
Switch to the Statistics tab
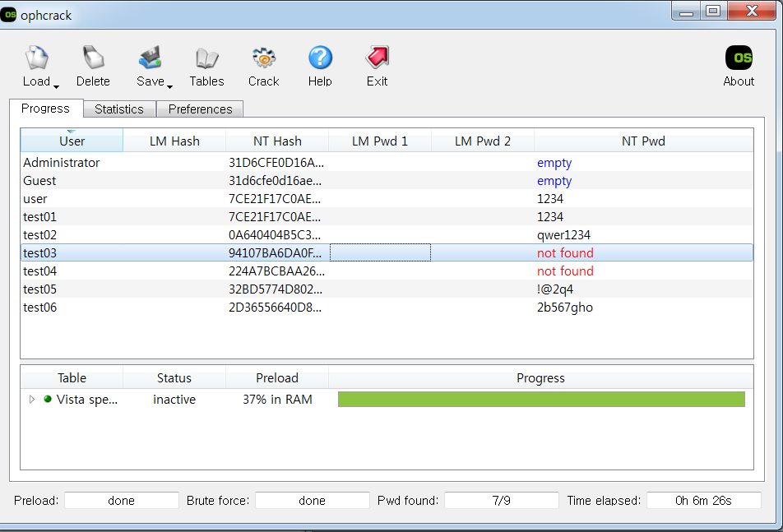coord(119,109)
